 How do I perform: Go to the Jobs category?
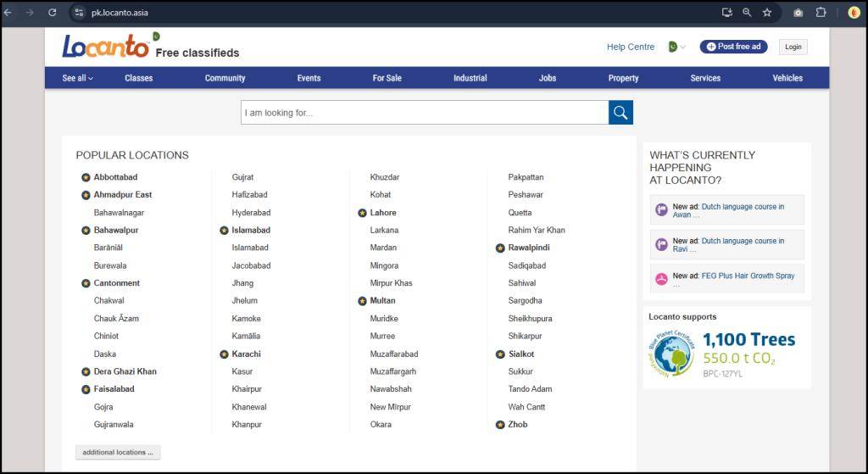pos(548,78)
